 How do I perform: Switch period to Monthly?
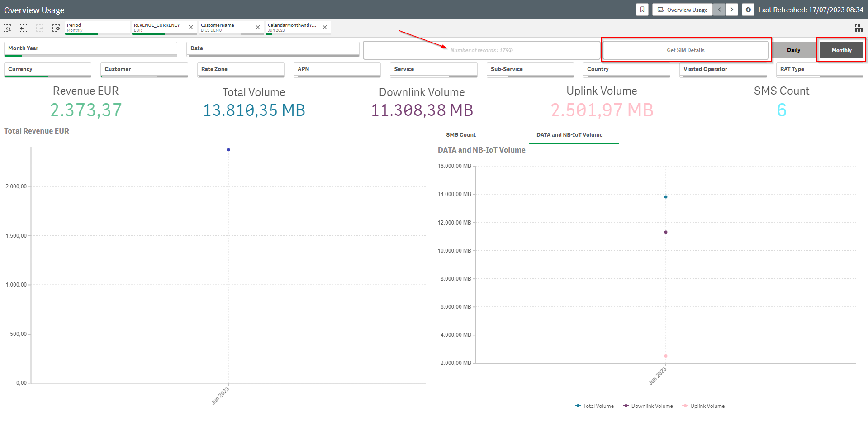pos(841,50)
